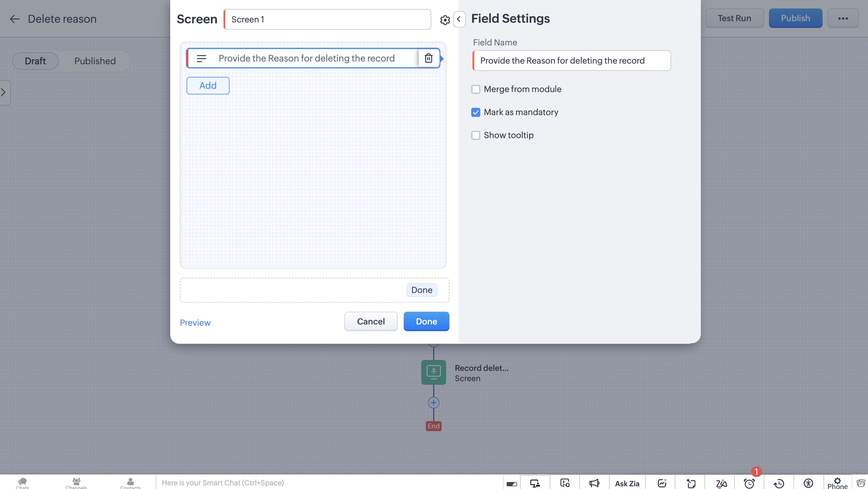Uncheck Mark as mandatory

(475, 112)
